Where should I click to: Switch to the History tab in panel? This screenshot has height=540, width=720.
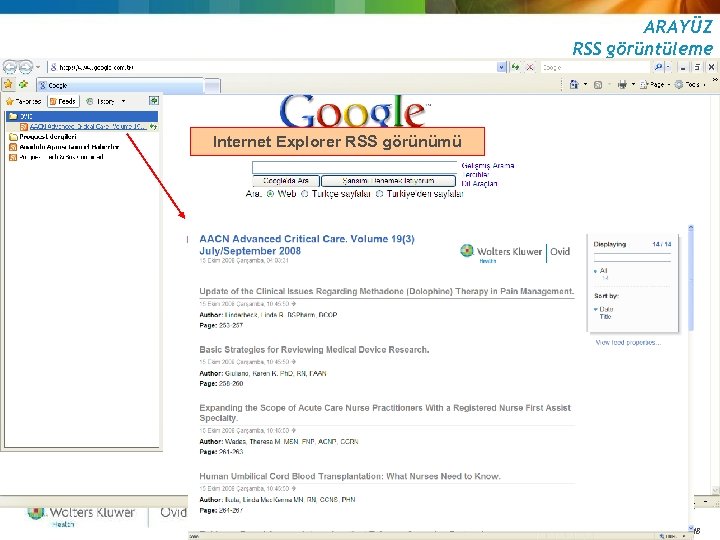tap(101, 101)
